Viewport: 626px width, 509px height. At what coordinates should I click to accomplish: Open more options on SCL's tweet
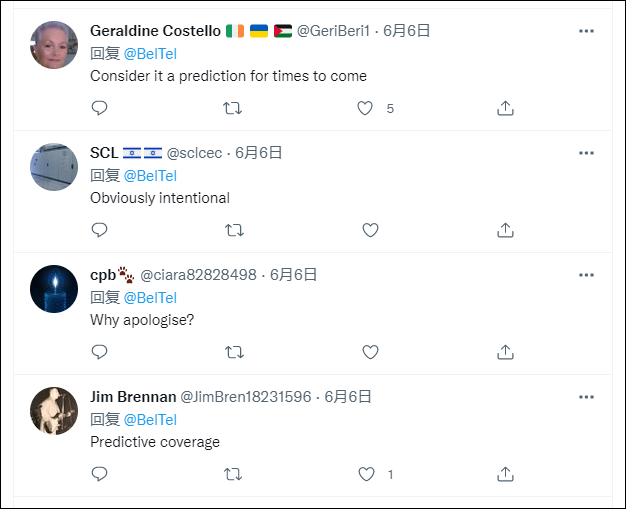pyautogui.click(x=586, y=153)
